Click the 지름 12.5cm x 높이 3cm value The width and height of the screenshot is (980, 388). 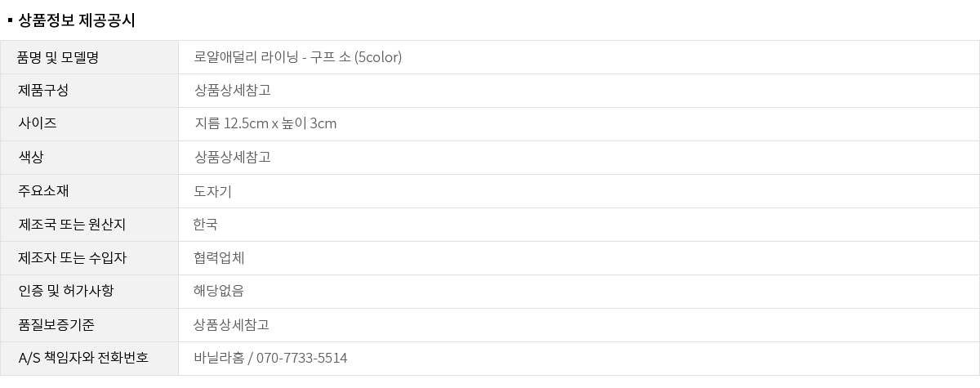(265, 124)
